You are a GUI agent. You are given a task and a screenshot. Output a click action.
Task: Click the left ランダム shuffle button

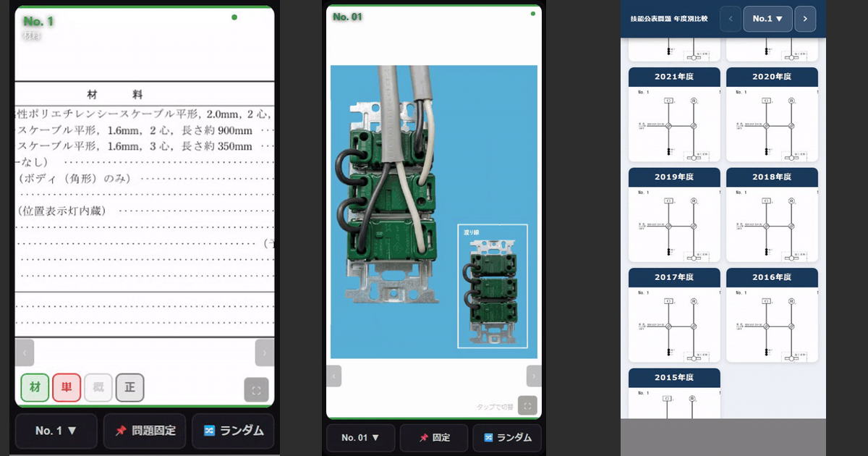point(233,431)
